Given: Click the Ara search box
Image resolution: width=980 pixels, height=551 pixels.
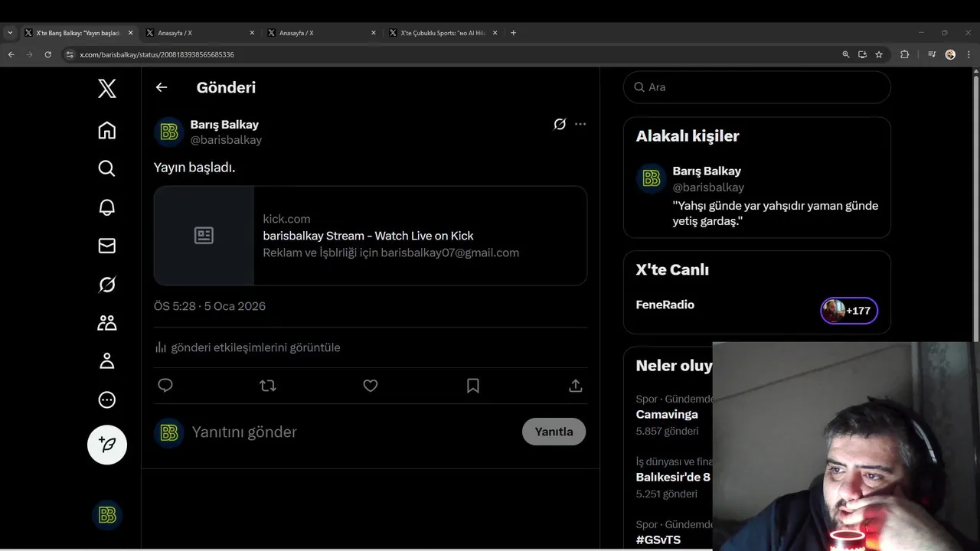Looking at the screenshot, I should tap(757, 87).
